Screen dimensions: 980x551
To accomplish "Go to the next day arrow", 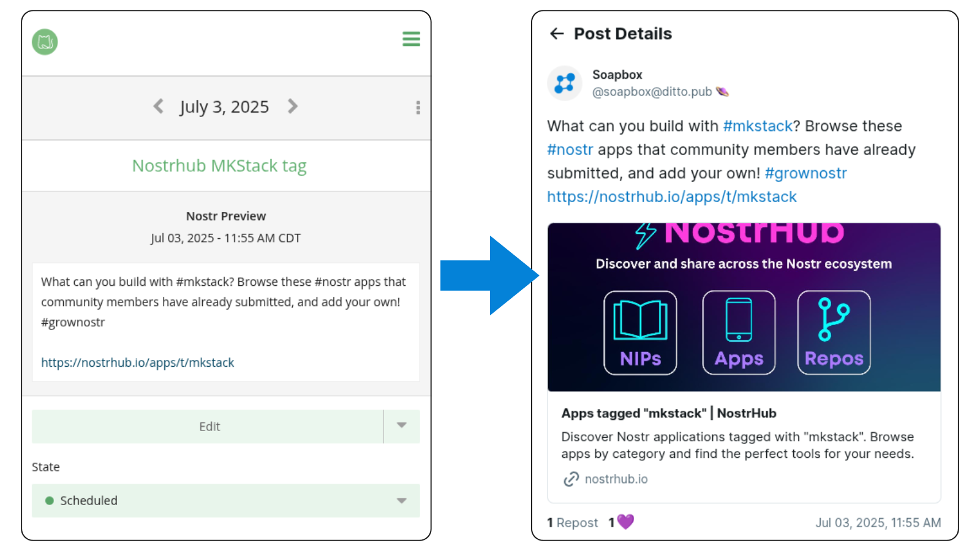I will 293,106.
